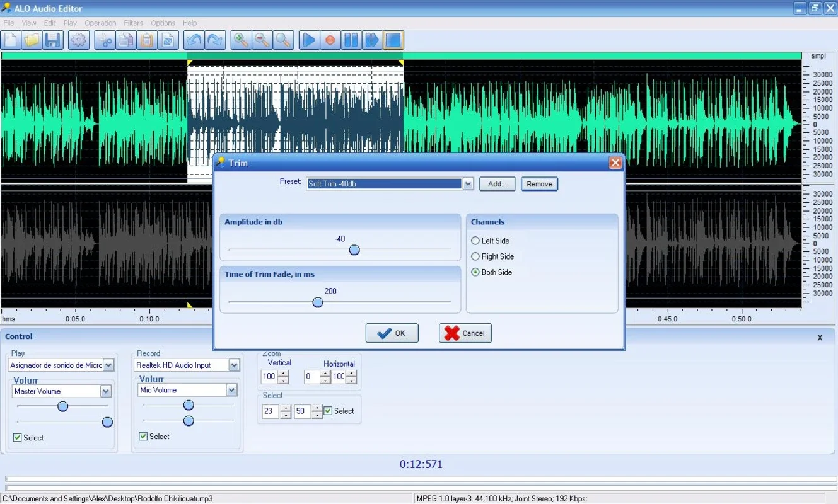Viewport: 838px width, 504px height.
Task: Toggle Select checkbox in Record group
Action: (x=143, y=436)
